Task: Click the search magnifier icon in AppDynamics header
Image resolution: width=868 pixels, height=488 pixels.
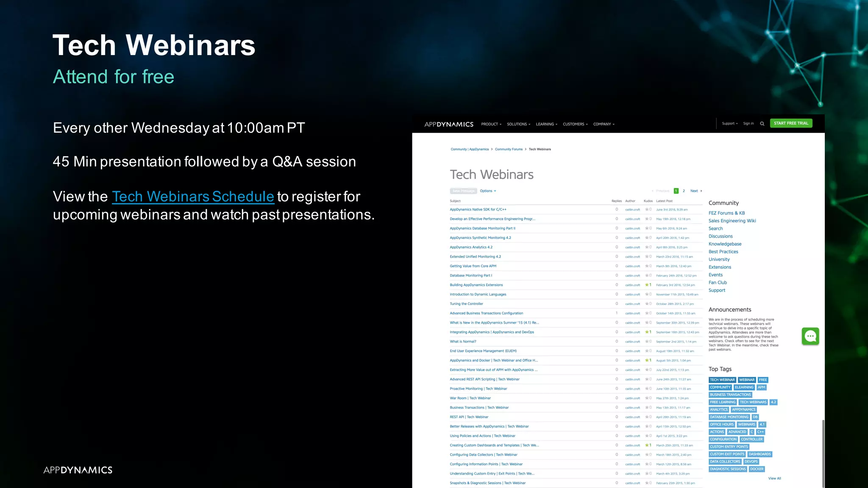Action: click(x=762, y=124)
